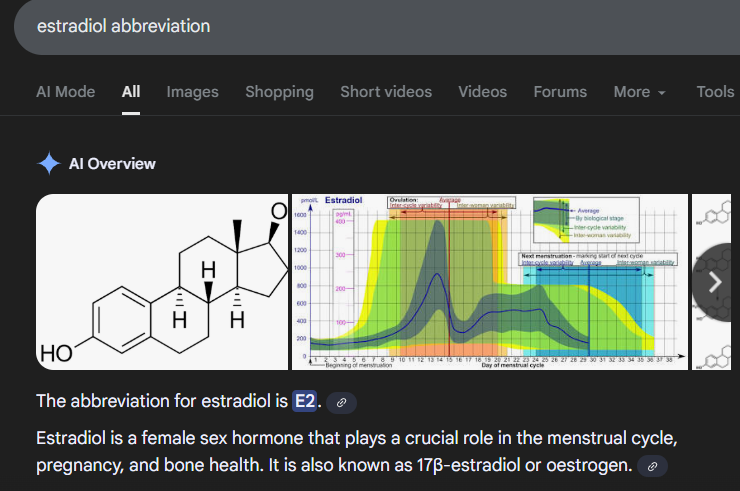Open source link icon after 'oestrogen'
Viewport: 740px width, 491px height.
tap(653, 466)
